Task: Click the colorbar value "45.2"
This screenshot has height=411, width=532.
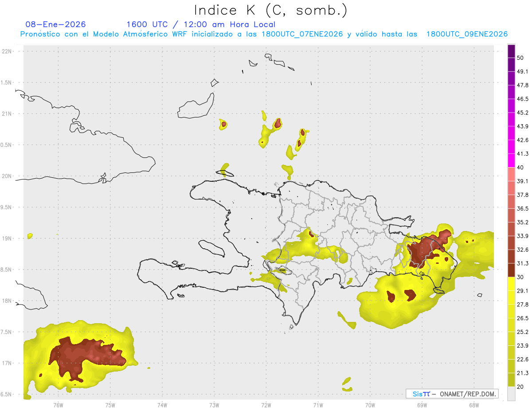Action: 523,113
